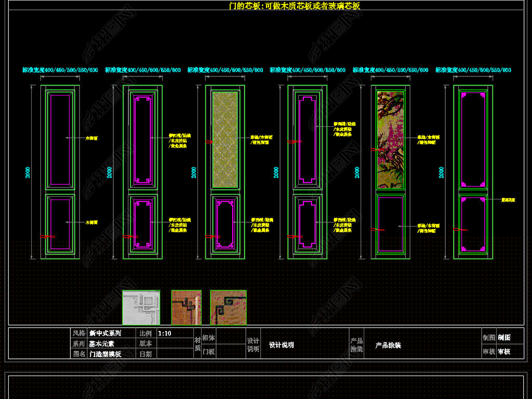Click the lower magenta fret frame of the gold lattice door
532x399 pixels.
225,224
